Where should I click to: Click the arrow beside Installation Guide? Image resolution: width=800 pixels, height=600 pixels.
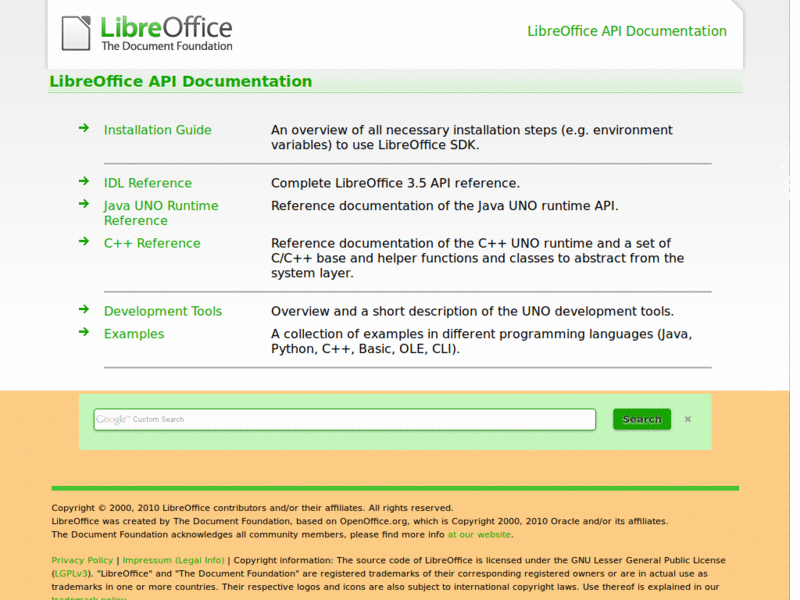(x=84, y=128)
